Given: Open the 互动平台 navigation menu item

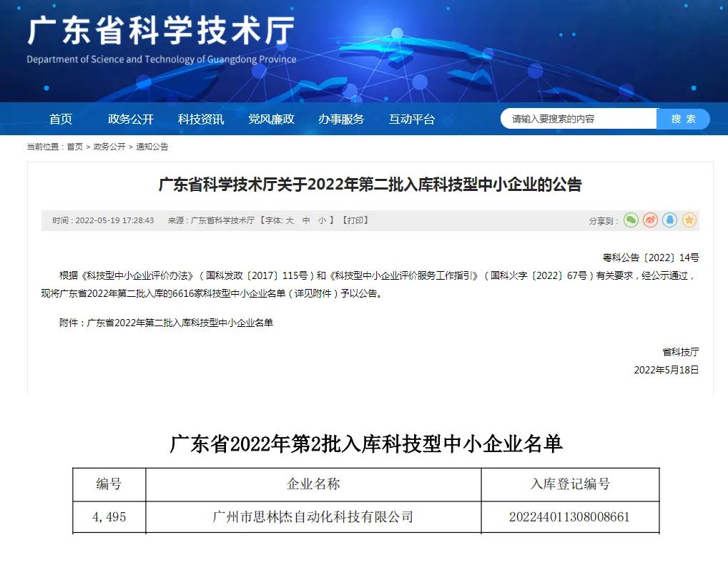Looking at the screenshot, I should pos(412,119).
